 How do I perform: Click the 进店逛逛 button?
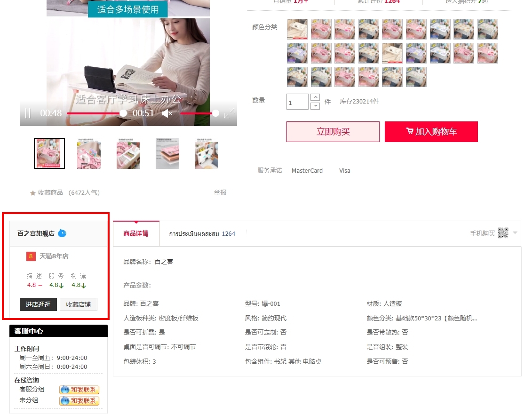pos(38,304)
